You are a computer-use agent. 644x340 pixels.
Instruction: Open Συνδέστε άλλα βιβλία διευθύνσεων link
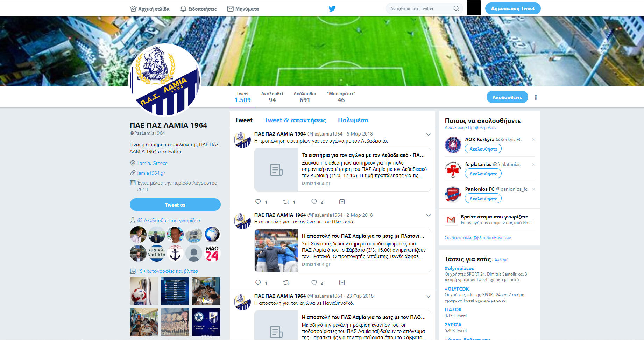[x=477, y=238]
